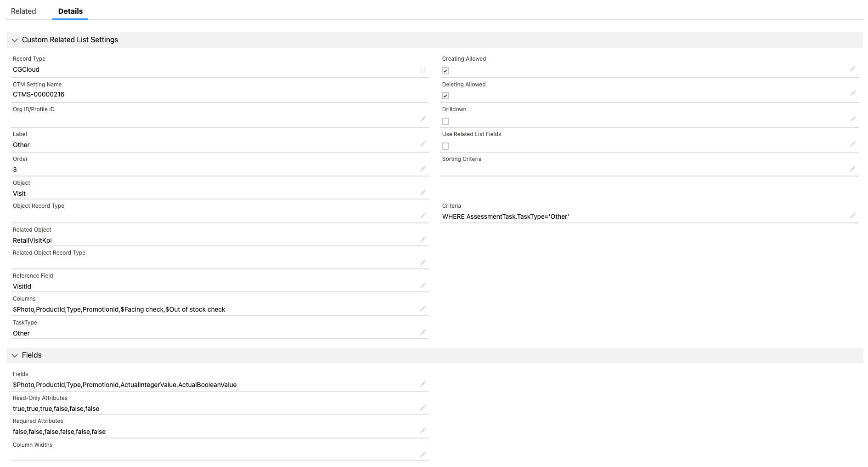Click the CGCloud record type value

(x=26, y=69)
